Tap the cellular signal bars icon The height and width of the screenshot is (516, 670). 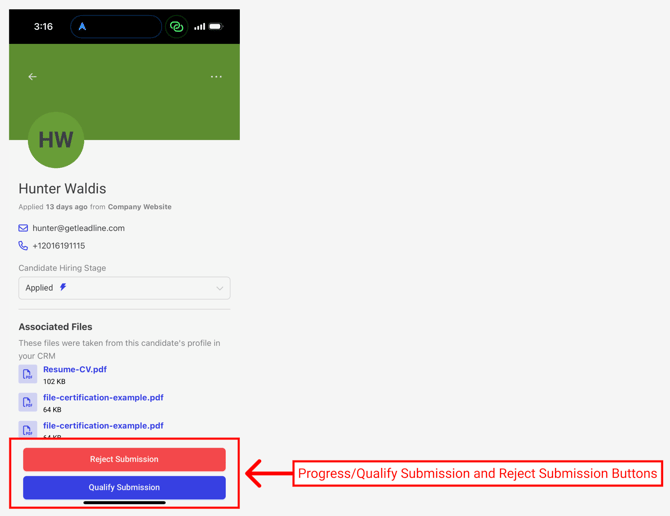tap(200, 27)
